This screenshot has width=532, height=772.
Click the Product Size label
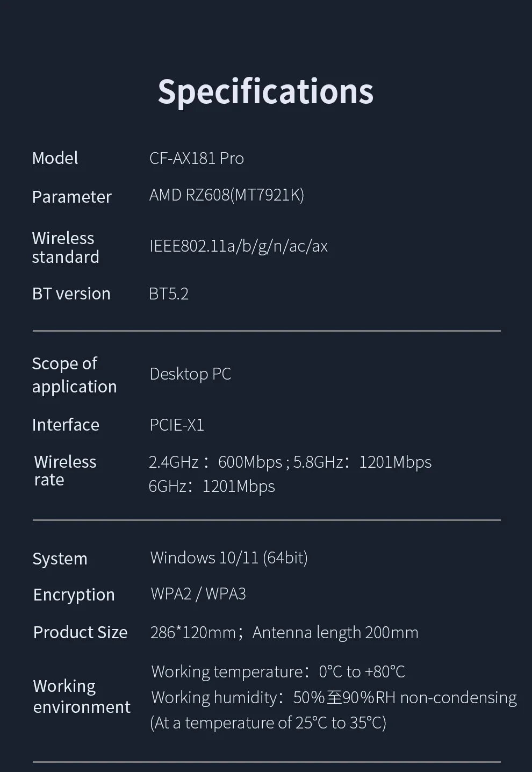80,632
